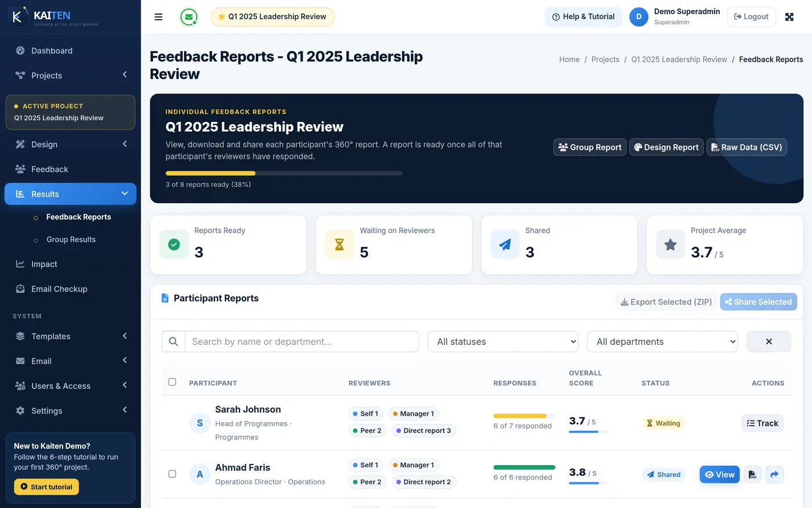Screen dimensions: 812x508
Task: Click the Project Average star icon
Action: coord(670,244)
